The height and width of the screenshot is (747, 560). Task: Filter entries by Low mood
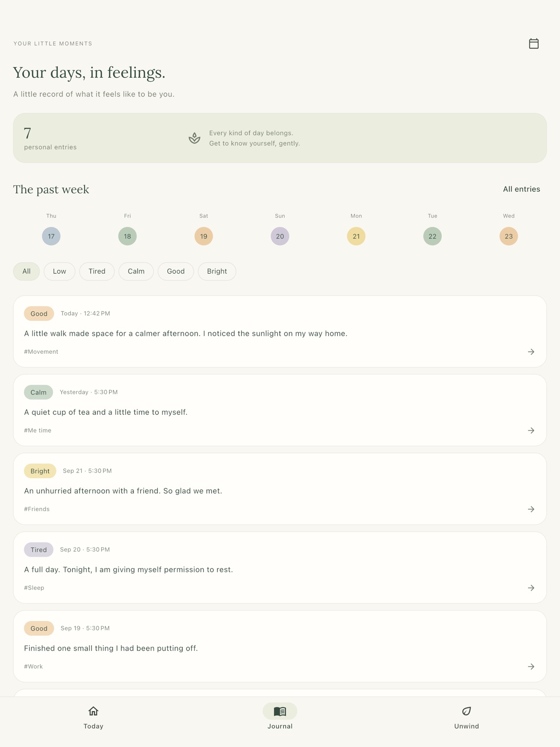(x=59, y=271)
